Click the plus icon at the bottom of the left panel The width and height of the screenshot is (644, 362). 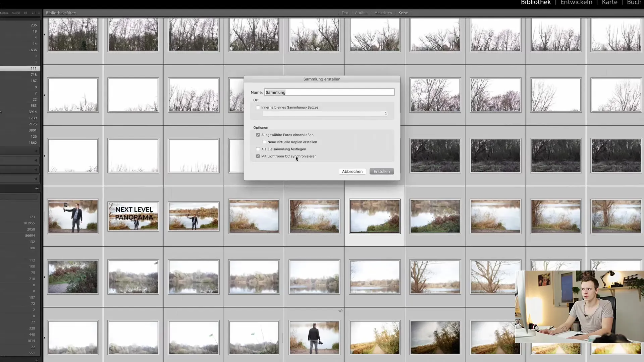coord(37,360)
